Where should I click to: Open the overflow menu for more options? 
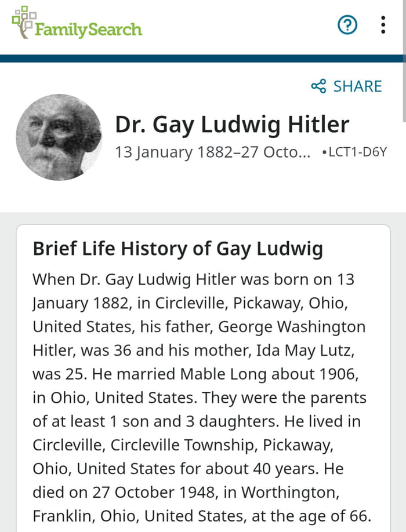tap(383, 24)
